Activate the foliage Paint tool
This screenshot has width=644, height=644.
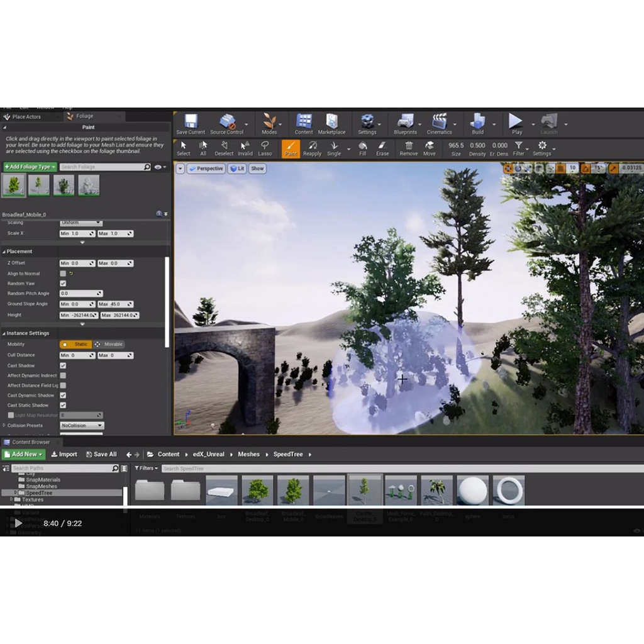pyautogui.click(x=291, y=148)
